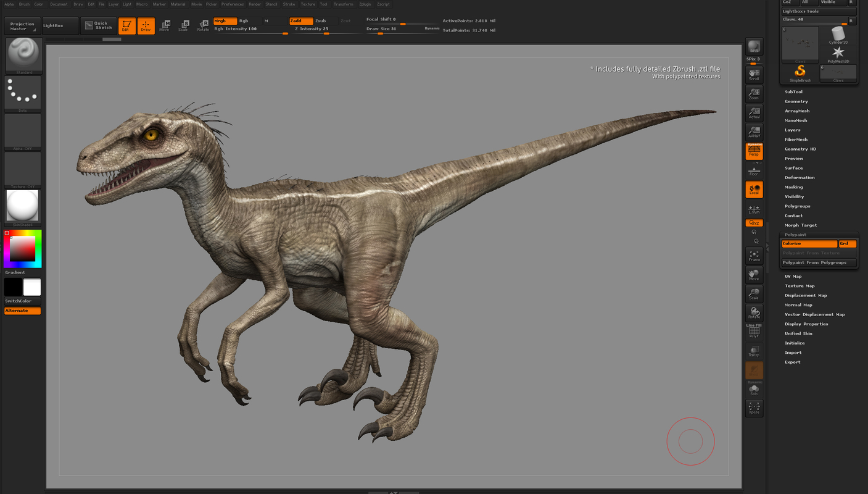Toggle Colorize in the Polypaint section

tap(808, 243)
